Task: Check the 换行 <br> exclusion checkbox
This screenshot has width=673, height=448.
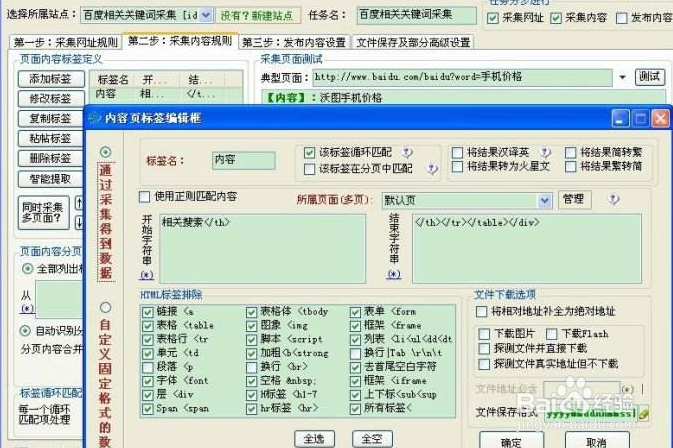Action: click(252, 367)
